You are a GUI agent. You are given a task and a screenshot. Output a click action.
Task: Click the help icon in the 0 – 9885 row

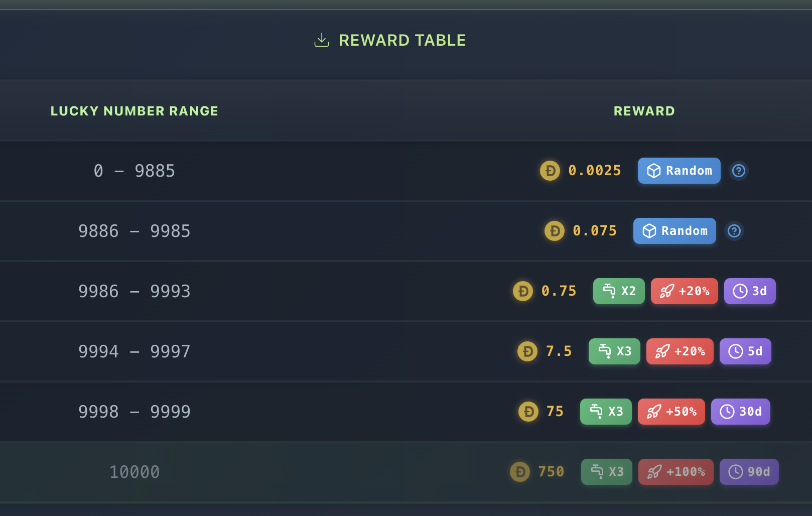(738, 171)
